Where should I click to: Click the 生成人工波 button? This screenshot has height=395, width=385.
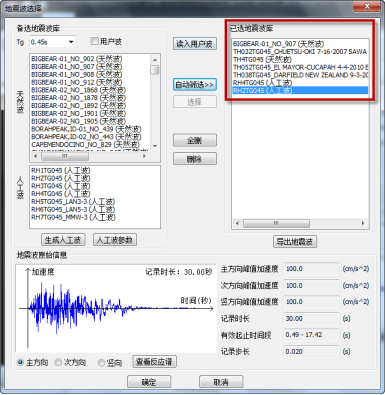63,240
